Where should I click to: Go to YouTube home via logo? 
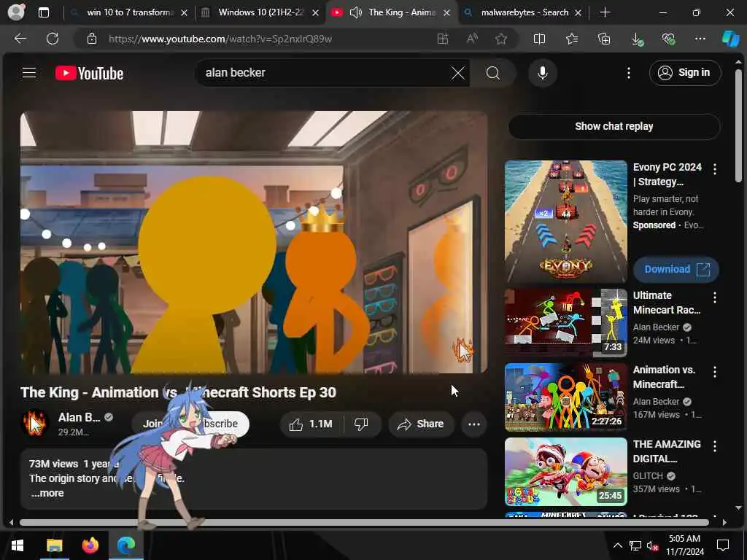click(89, 73)
